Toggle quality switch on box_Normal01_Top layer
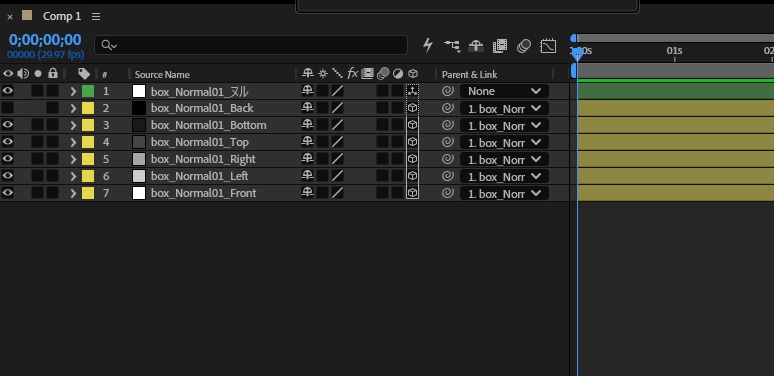Image resolution: width=774 pixels, height=376 pixels. [337, 142]
